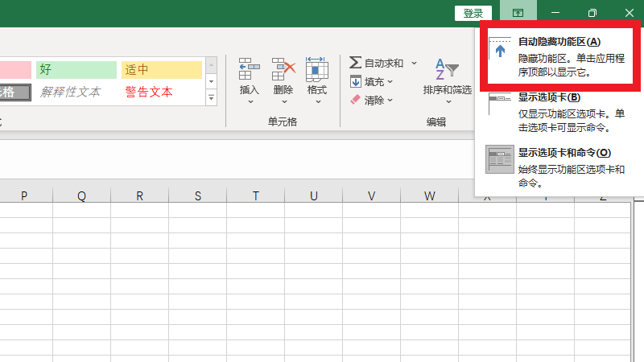
Task: Open the 自动求和 dropdown arrow
Action: coord(414,64)
